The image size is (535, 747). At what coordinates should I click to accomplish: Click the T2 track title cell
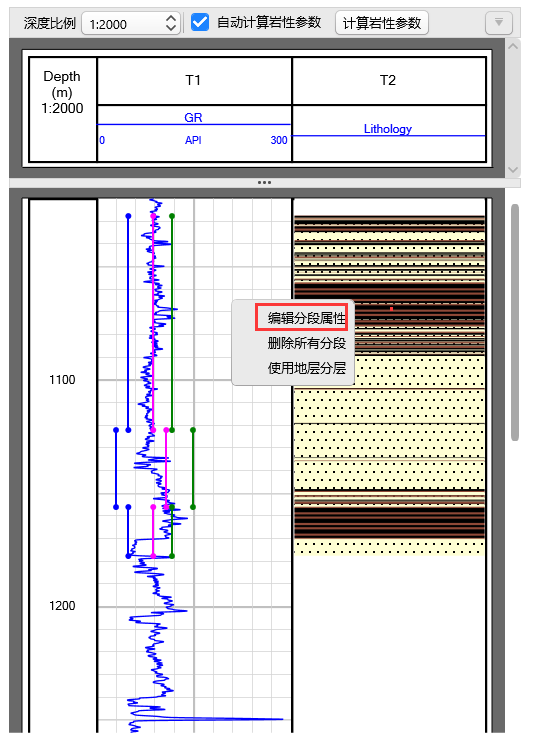(388, 81)
